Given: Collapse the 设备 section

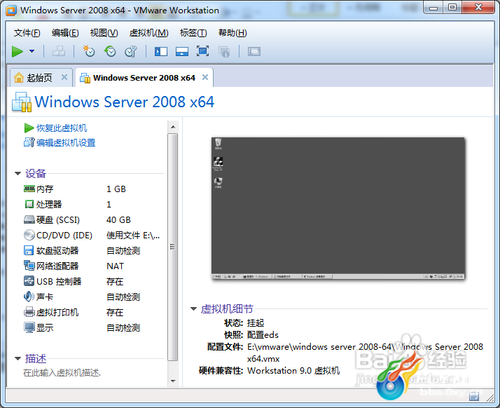Looking at the screenshot, I should point(18,173).
